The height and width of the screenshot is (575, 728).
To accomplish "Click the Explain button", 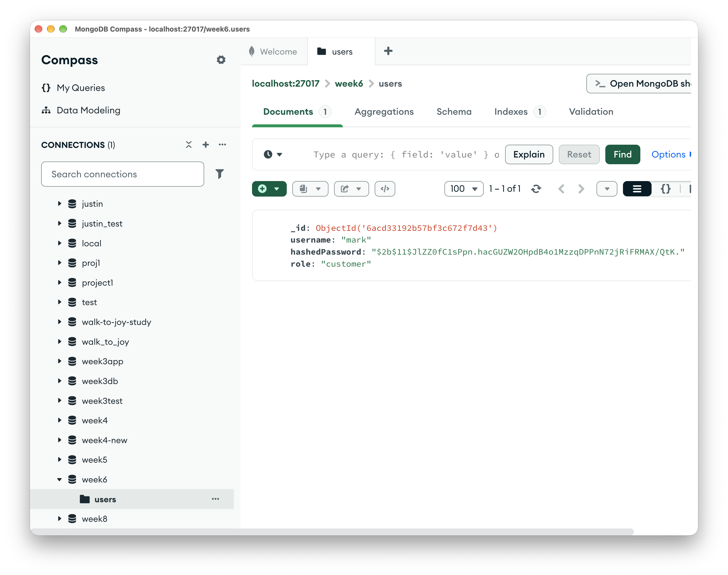I will [529, 155].
